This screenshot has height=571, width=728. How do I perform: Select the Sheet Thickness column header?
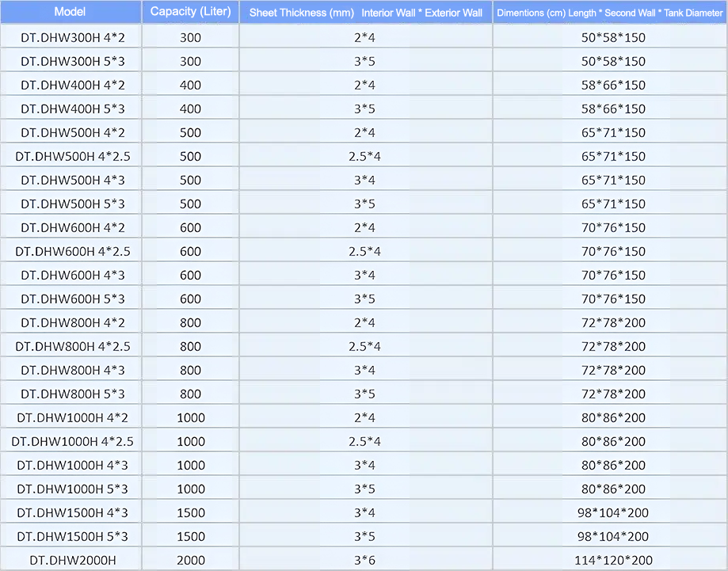pos(365,13)
